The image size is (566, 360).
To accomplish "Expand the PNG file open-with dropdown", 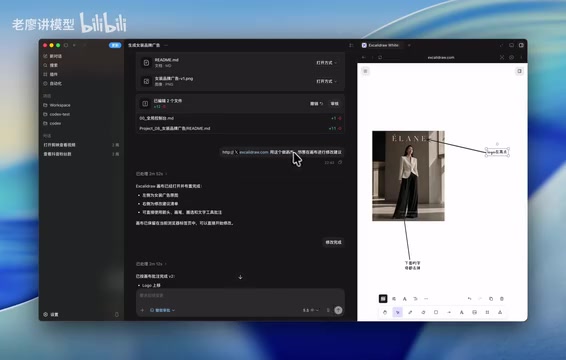I will pos(327,81).
